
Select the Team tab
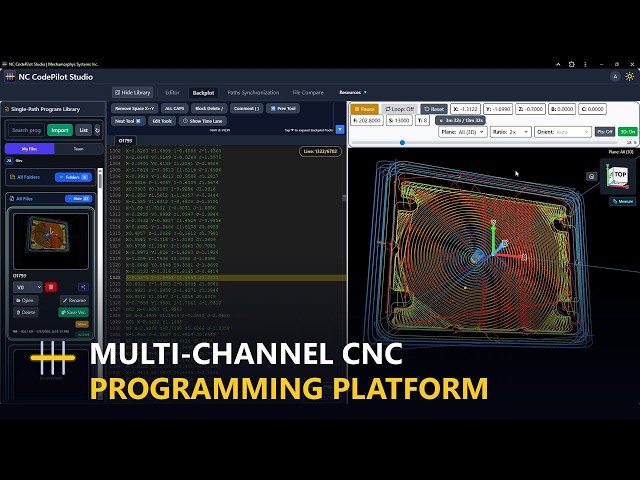pos(78,149)
